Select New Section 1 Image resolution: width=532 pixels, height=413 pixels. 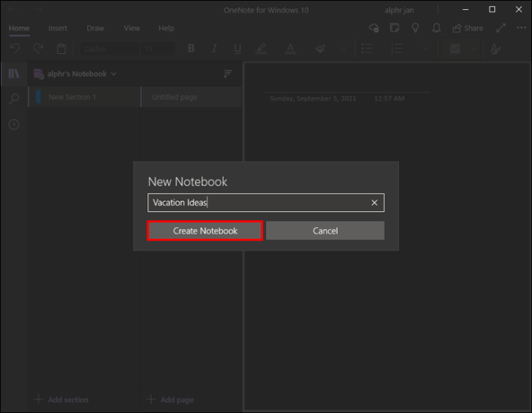point(85,97)
